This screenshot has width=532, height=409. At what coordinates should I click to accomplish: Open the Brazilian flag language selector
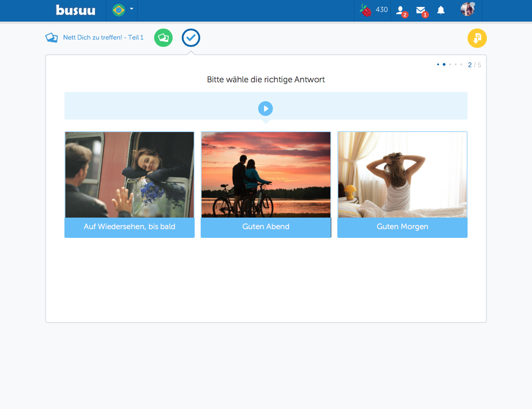coord(119,10)
